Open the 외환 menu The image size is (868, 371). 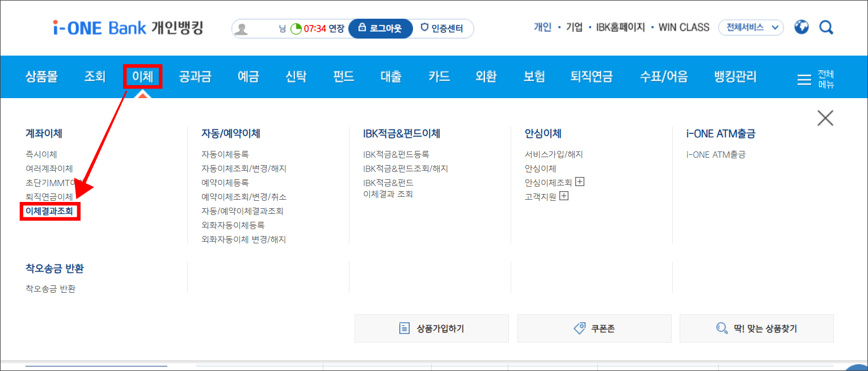click(x=486, y=77)
